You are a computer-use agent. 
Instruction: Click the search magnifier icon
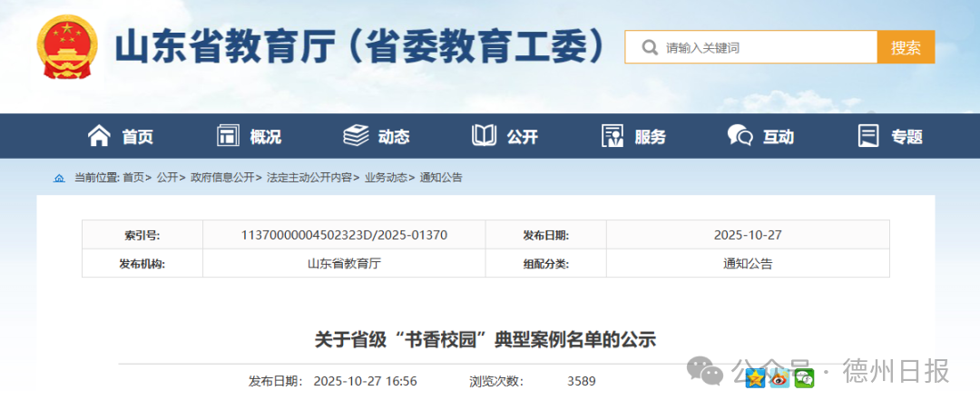[649, 47]
